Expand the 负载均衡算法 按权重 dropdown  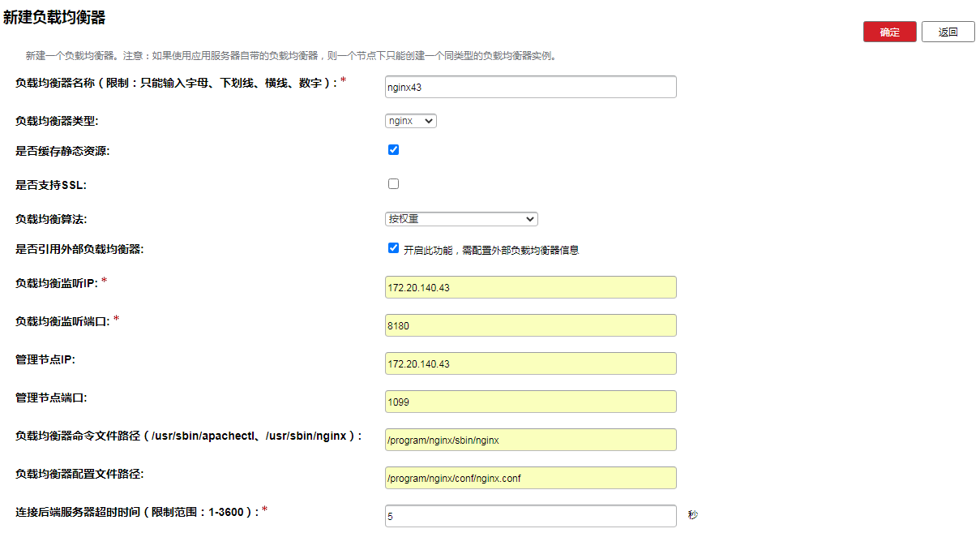[461, 219]
